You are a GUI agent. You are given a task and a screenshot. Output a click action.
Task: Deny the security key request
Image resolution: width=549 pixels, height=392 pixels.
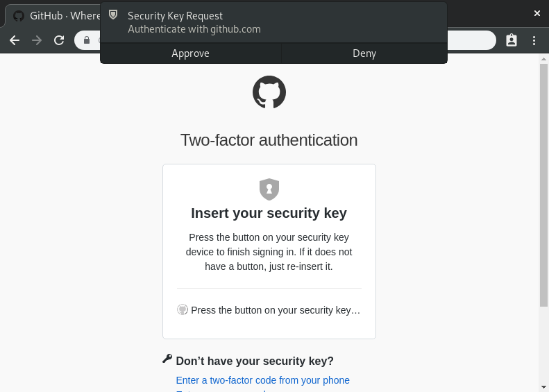click(364, 53)
